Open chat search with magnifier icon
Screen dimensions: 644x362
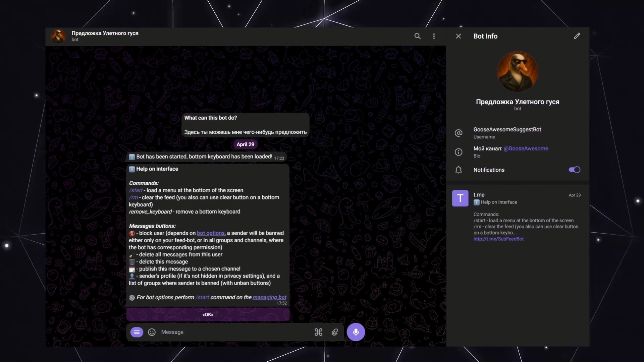pyautogui.click(x=417, y=36)
